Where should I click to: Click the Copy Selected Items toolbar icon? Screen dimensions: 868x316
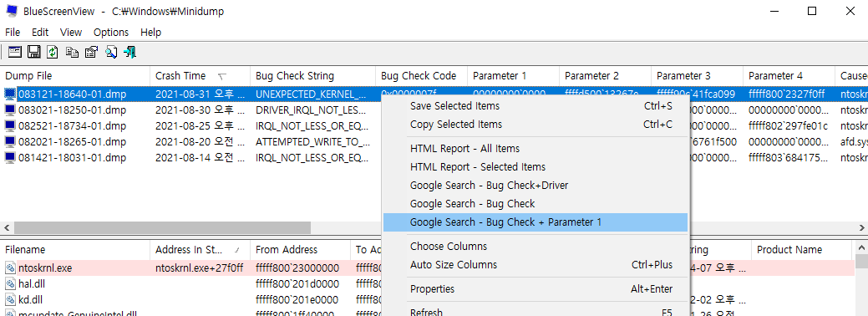[72, 52]
